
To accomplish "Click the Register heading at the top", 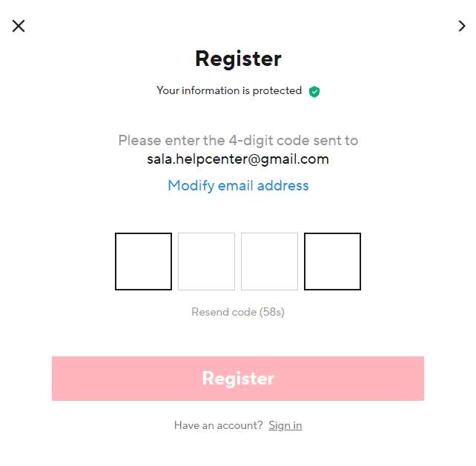I will [x=238, y=59].
